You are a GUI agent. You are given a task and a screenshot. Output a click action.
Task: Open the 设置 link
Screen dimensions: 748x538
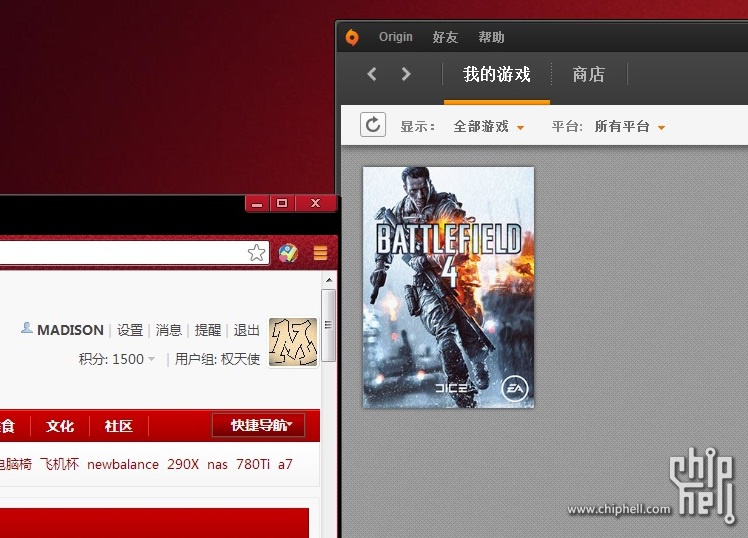[130, 330]
